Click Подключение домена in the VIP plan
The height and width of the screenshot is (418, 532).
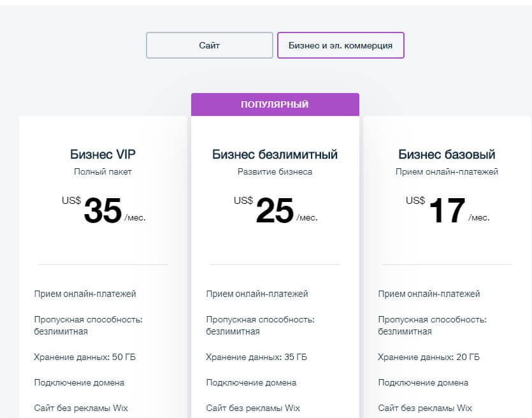point(79,382)
